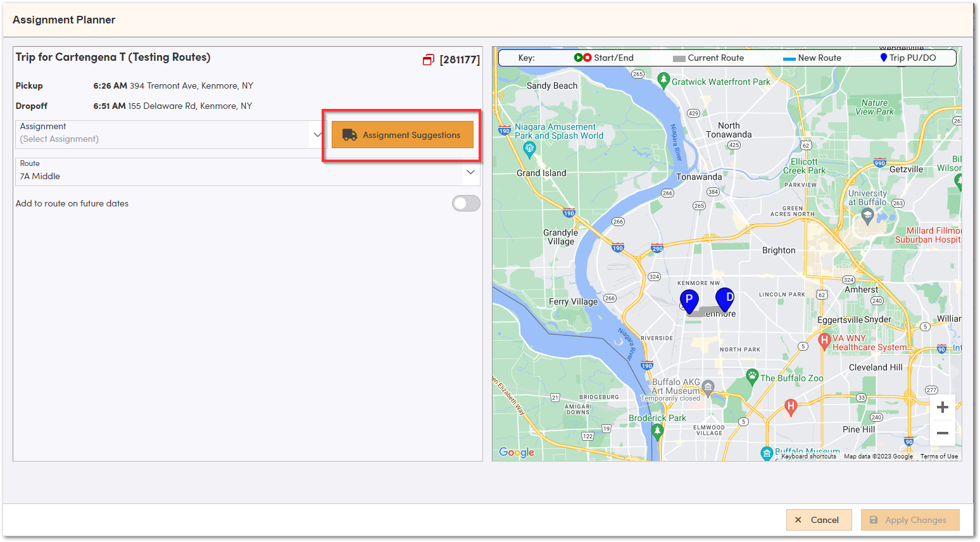980x542 pixels.
Task: Click the gray Current Route legend swatch
Action: click(x=679, y=58)
